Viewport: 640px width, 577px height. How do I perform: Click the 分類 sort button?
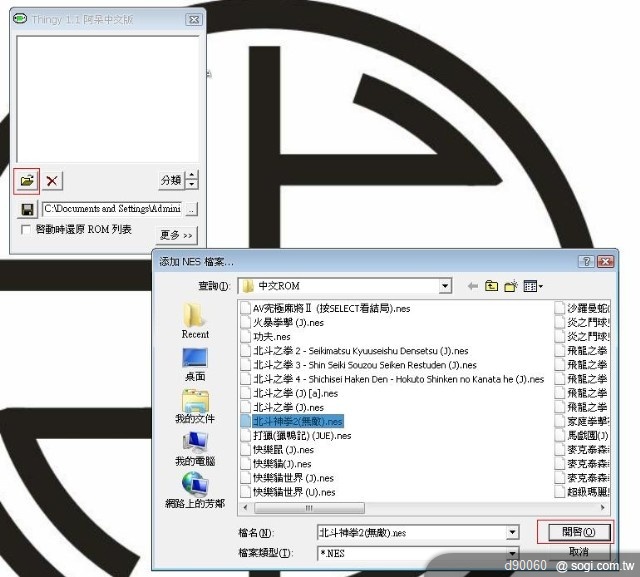coord(171,180)
